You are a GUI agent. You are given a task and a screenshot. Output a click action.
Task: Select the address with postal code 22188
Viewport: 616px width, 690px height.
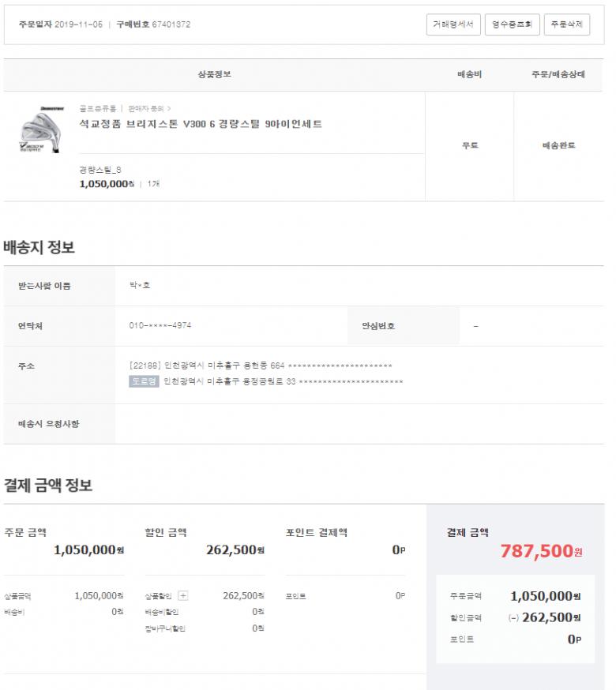point(260,366)
